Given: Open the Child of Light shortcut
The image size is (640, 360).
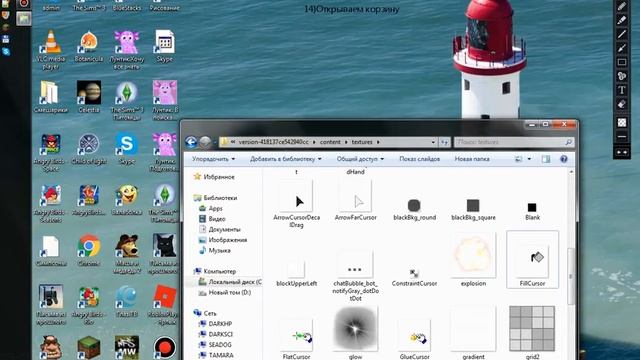Looking at the screenshot, I should click(89, 148).
